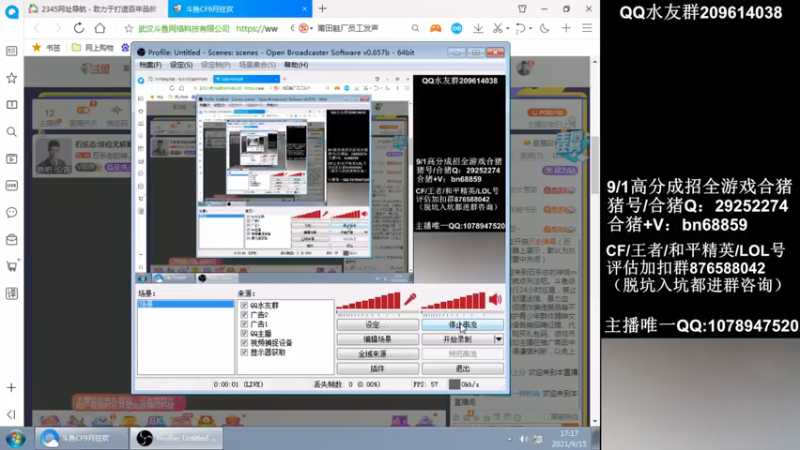This screenshot has width=800, height=450.
Task: Select the highlighted scene in the 场景 list
Action: tap(186, 304)
